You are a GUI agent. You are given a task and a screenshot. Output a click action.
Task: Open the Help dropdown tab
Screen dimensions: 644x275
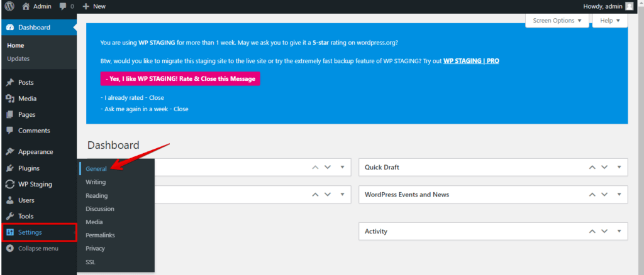[x=609, y=21]
